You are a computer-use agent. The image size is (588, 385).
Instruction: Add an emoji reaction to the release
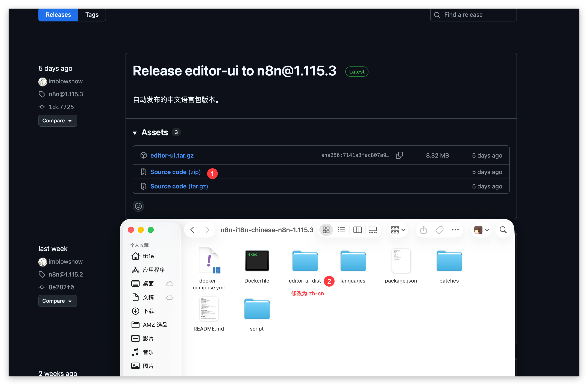click(138, 206)
